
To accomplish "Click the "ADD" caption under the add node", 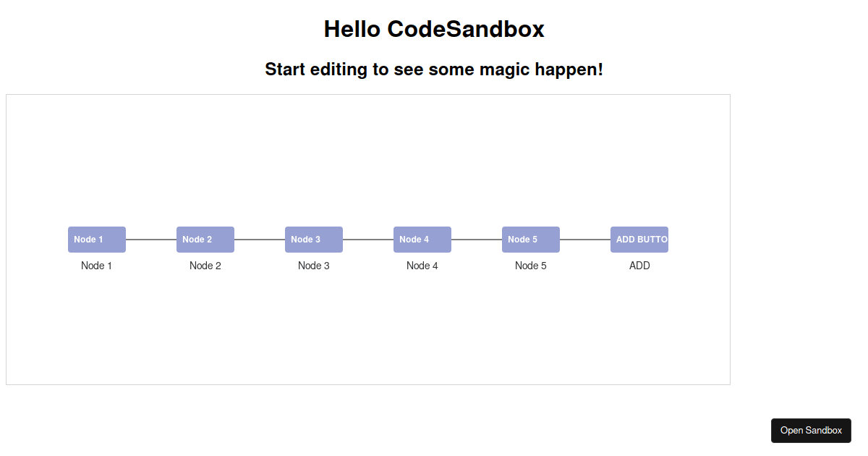I will coord(639,266).
